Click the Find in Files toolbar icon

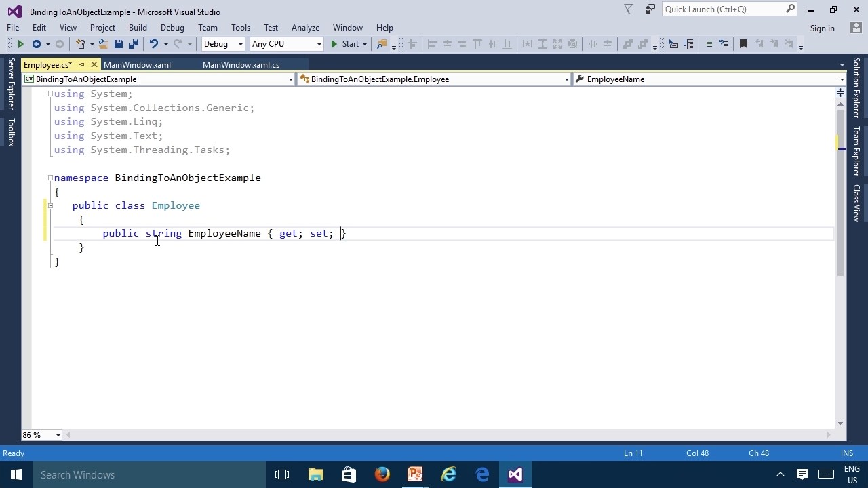[382, 44]
